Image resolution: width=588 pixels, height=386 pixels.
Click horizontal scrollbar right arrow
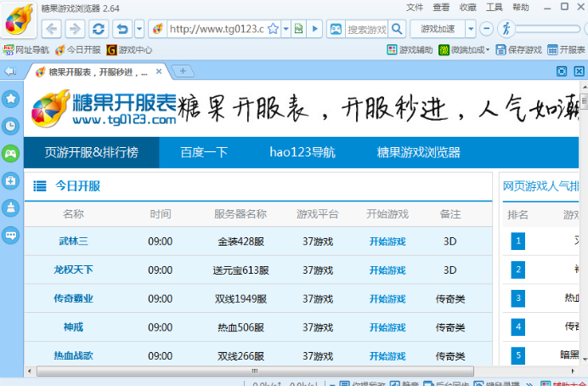[573, 371]
